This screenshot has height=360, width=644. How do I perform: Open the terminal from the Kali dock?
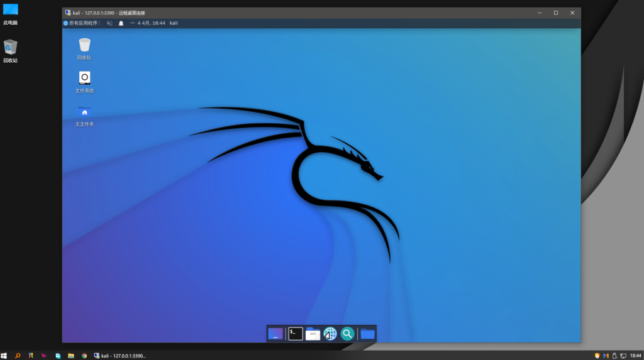[x=296, y=334]
